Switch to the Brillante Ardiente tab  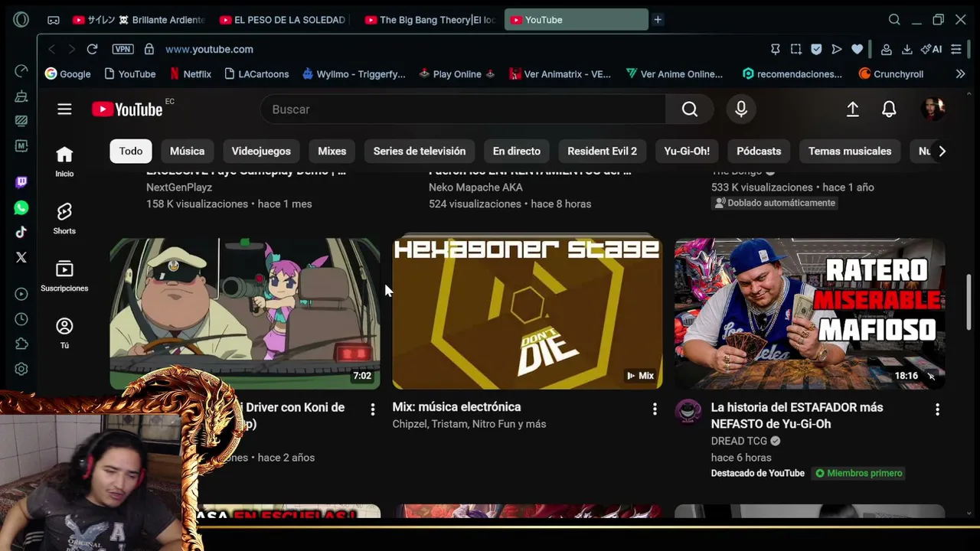[x=139, y=20]
